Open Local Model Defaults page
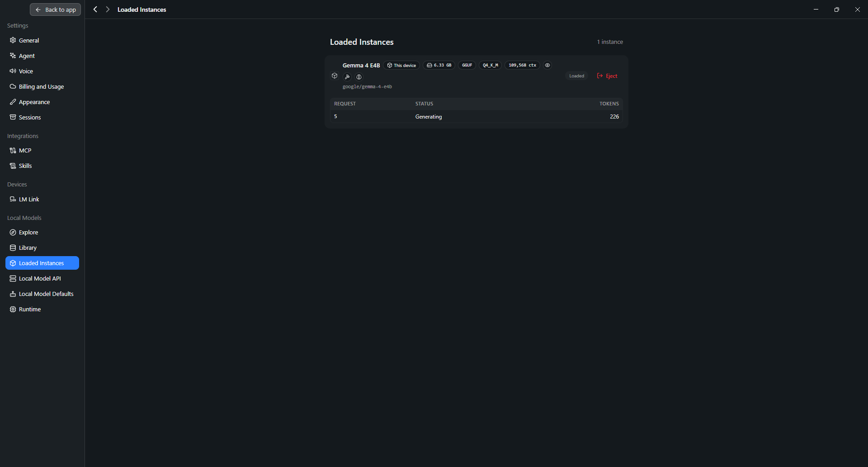868x467 pixels. [x=42, y=294]
